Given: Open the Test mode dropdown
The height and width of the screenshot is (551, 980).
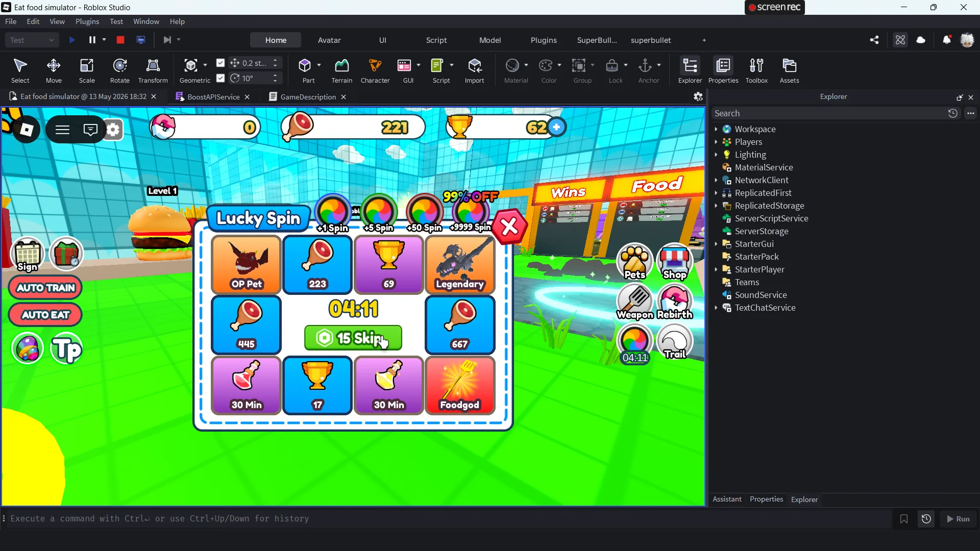Looking at the screenshot, I should [32, 40].
